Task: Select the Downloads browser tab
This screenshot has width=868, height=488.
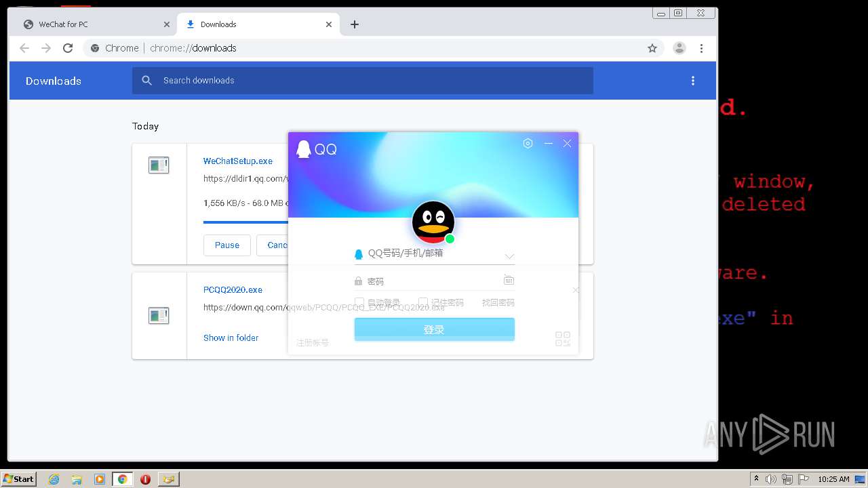Action: click(258, 24)
